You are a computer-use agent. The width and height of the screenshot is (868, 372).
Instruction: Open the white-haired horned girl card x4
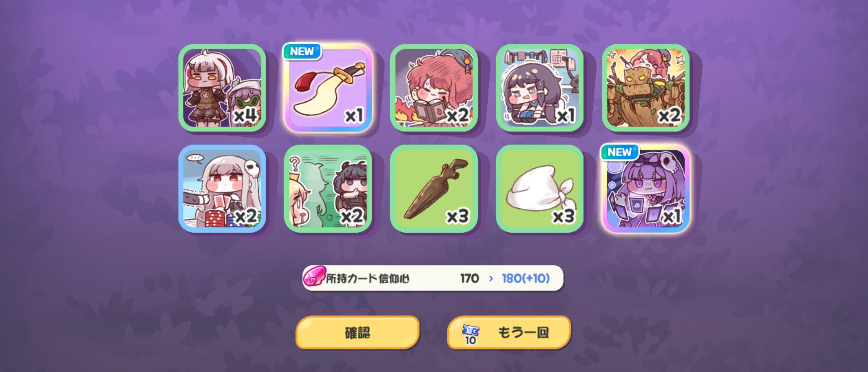tap(222, 88)
